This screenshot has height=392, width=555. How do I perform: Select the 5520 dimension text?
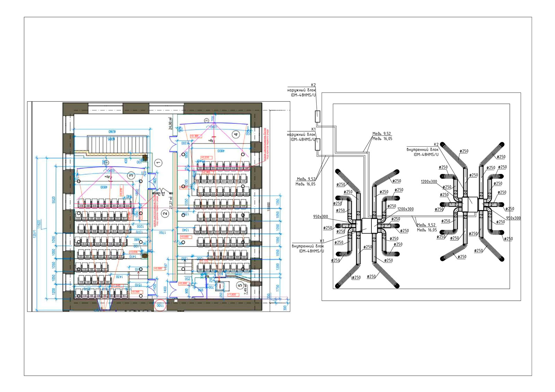click(x=54, y=200)
